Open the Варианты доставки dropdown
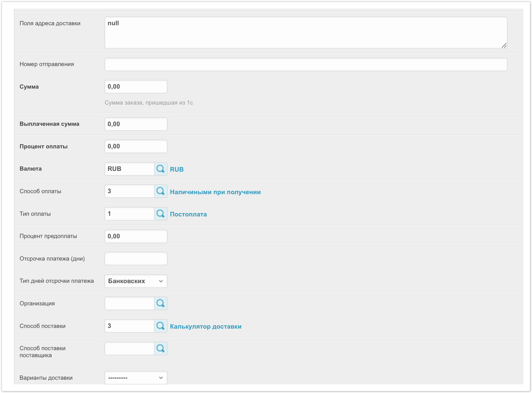This screenshot has height=393, width=532. pos(136,378)
